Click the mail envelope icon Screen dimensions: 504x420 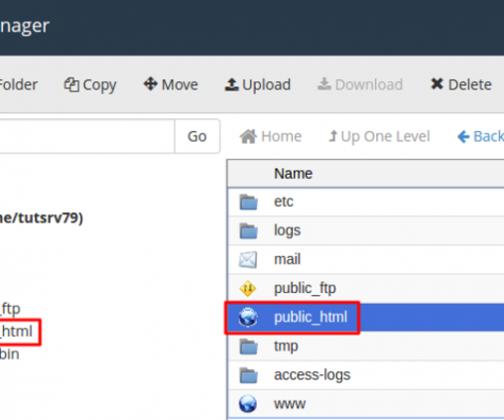[x=248, y=259]
